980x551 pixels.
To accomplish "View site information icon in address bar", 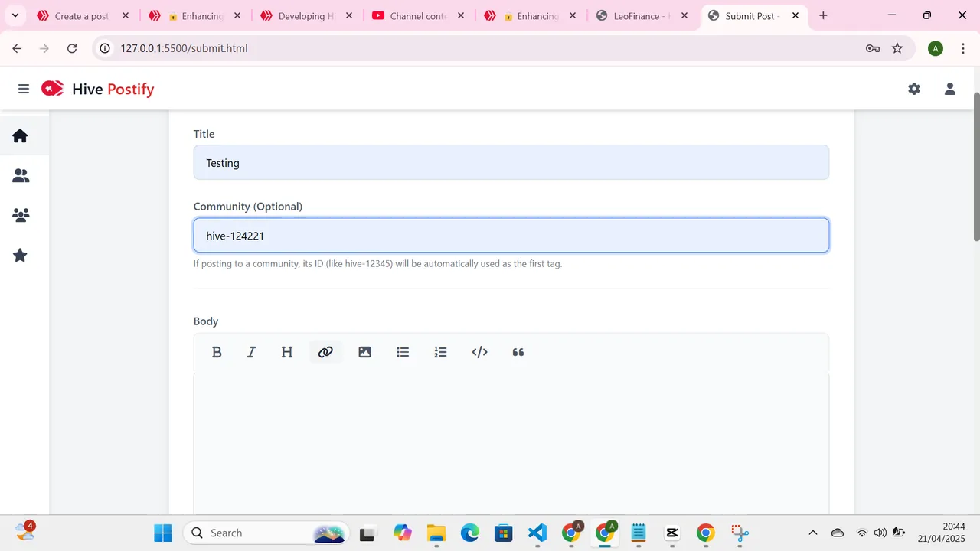I will click(x=106, y=48).
